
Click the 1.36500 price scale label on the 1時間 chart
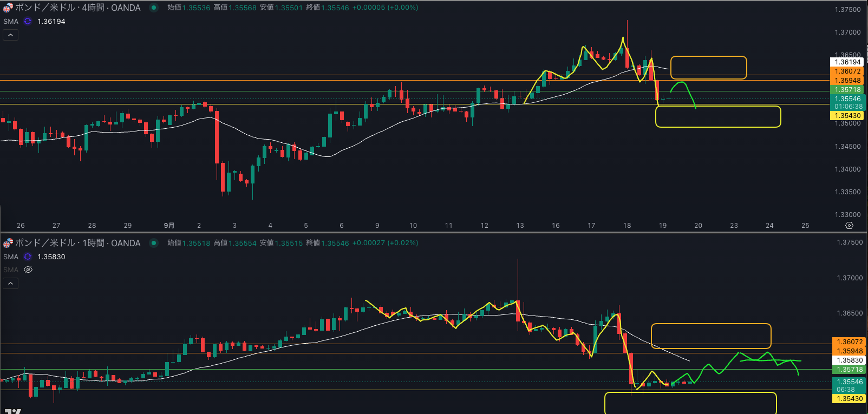[850, 313]
